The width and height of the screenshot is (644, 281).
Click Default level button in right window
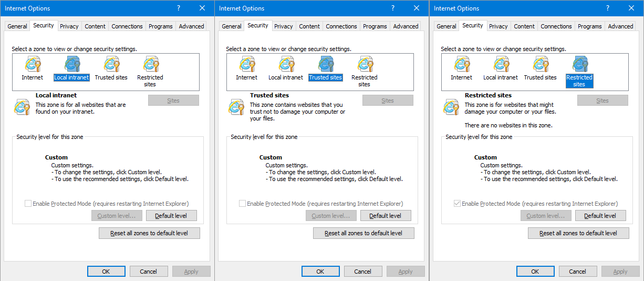point(600,216)
